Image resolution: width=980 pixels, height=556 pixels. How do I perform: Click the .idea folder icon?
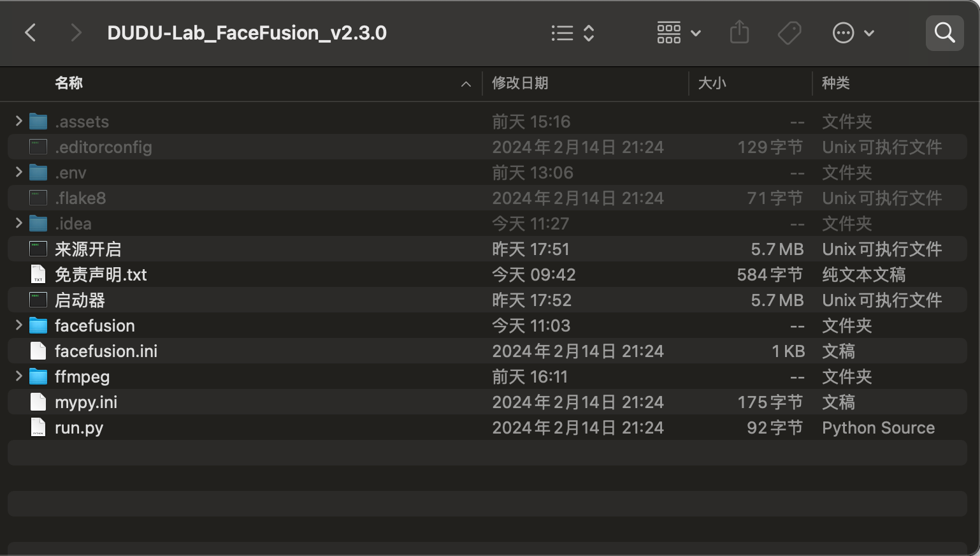pos(38,223)
